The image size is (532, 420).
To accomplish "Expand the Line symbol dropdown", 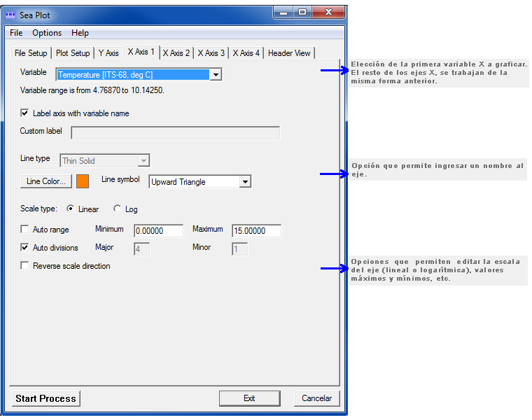I will point(244,182).
